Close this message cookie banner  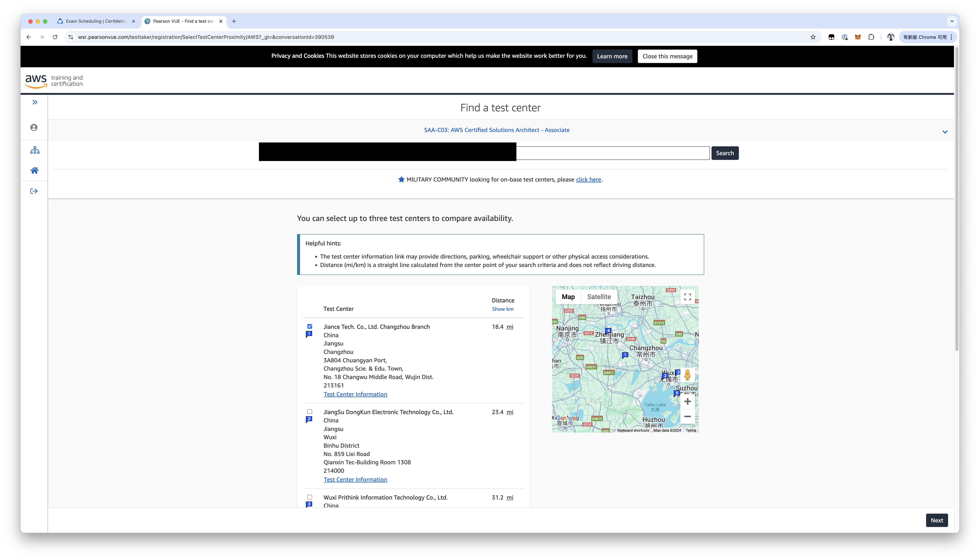point(667,56)
